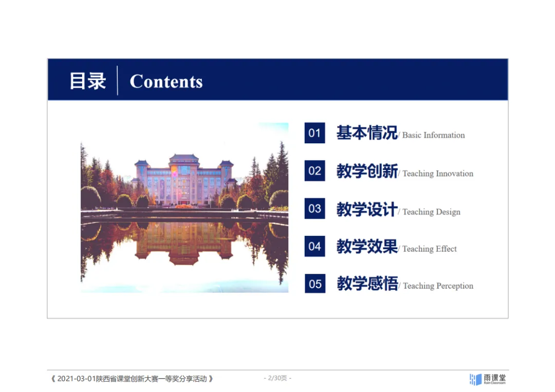Select the 教学设计 heading
The height and width of the screenshot is (392, 555).
(x=367, y=209)
